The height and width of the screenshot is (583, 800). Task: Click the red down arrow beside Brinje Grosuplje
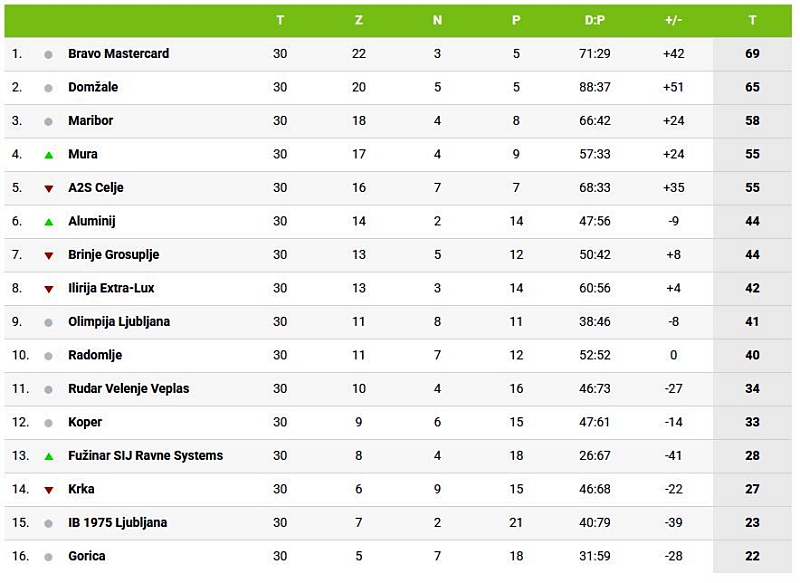click(x=48, y=255)
